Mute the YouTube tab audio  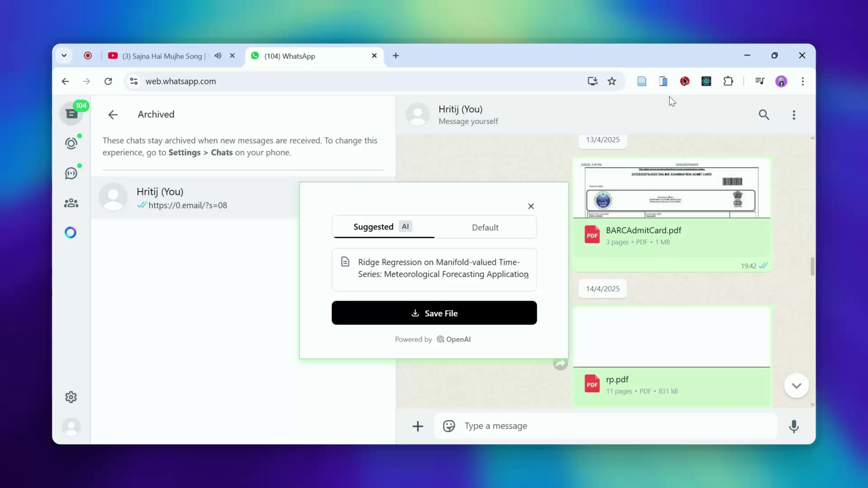(x=218, y=56)
